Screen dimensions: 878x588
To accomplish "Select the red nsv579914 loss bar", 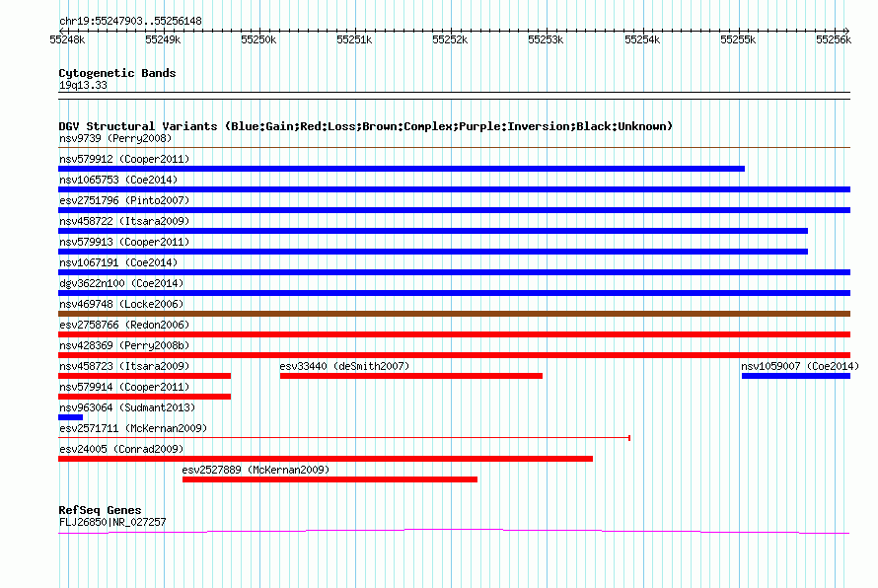I will point(144,397).
